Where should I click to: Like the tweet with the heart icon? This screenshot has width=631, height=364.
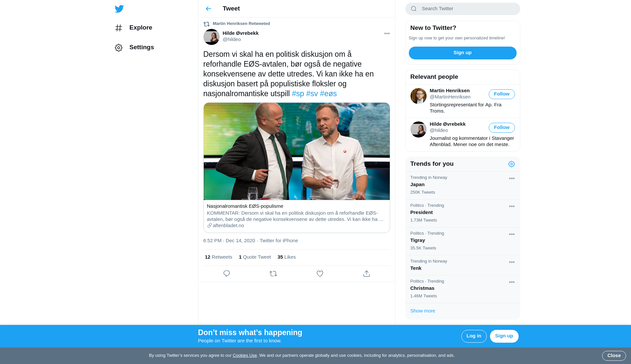[320, 274]
